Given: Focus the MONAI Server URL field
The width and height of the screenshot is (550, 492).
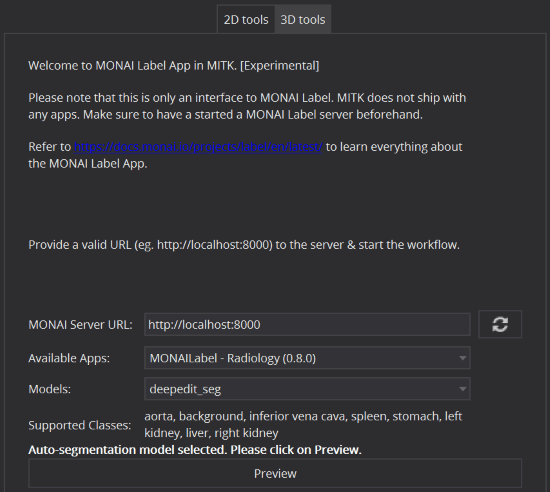Looking at the screenshot, I should pyautogui.click(x=307, y=324).
